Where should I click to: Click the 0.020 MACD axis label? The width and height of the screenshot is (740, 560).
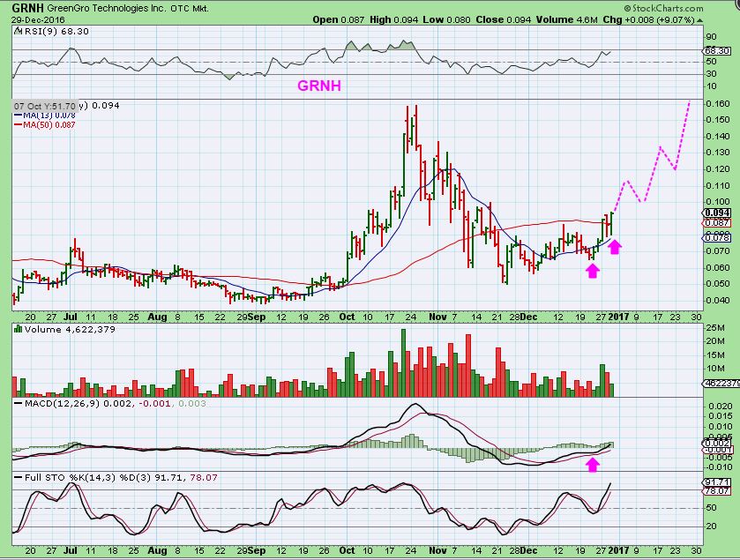[721, 407]
